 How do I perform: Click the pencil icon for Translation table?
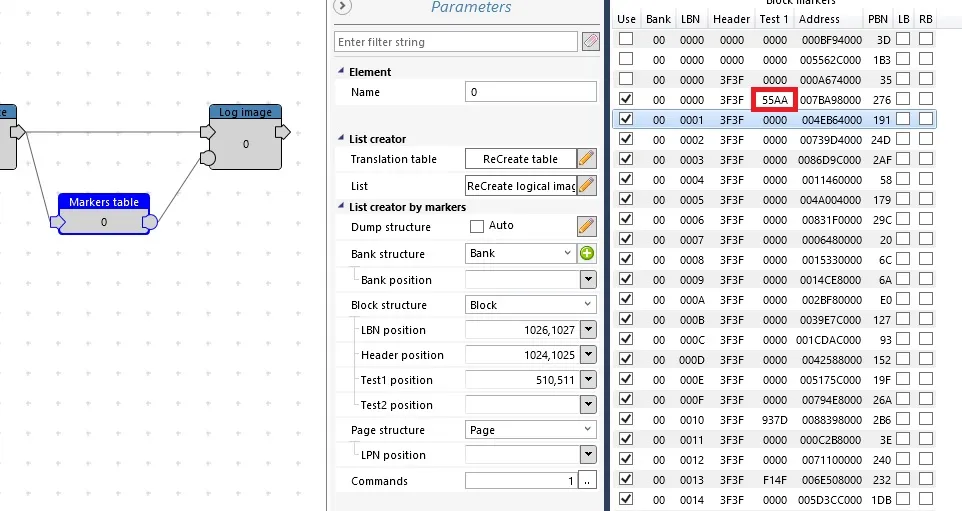tap(587, 159)
